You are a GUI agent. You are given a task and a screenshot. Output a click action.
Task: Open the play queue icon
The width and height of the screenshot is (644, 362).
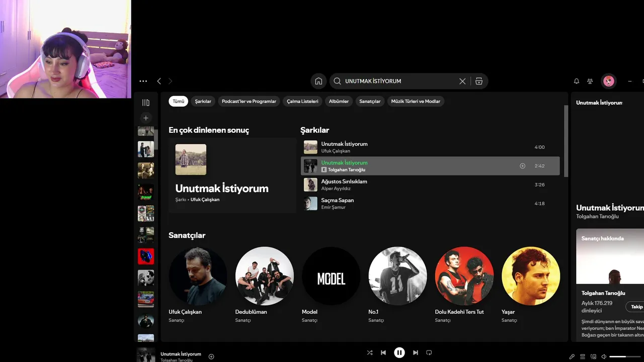point(583,356)
